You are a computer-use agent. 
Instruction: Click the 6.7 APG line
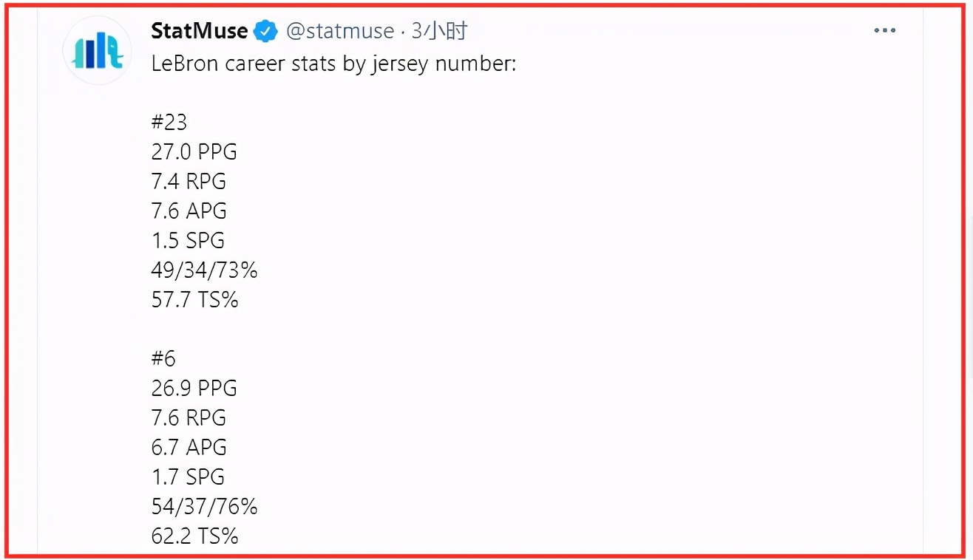coord(189,448)
